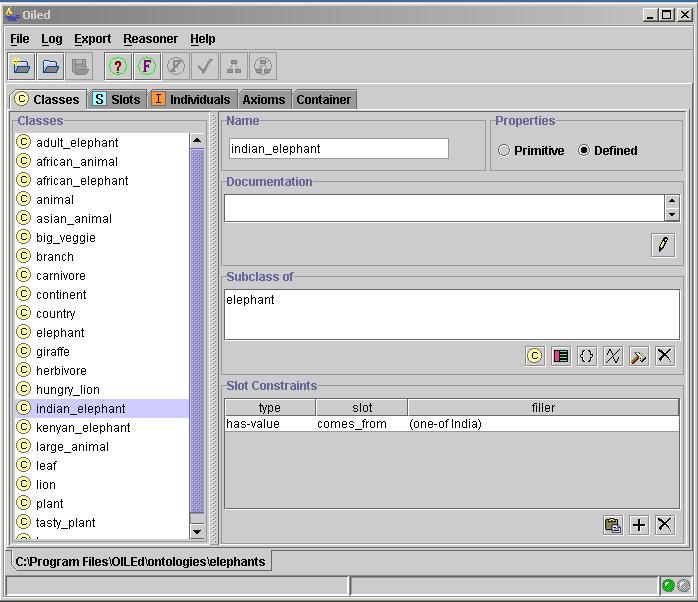
Task: Click the slot column header
Action: point(361,407)
